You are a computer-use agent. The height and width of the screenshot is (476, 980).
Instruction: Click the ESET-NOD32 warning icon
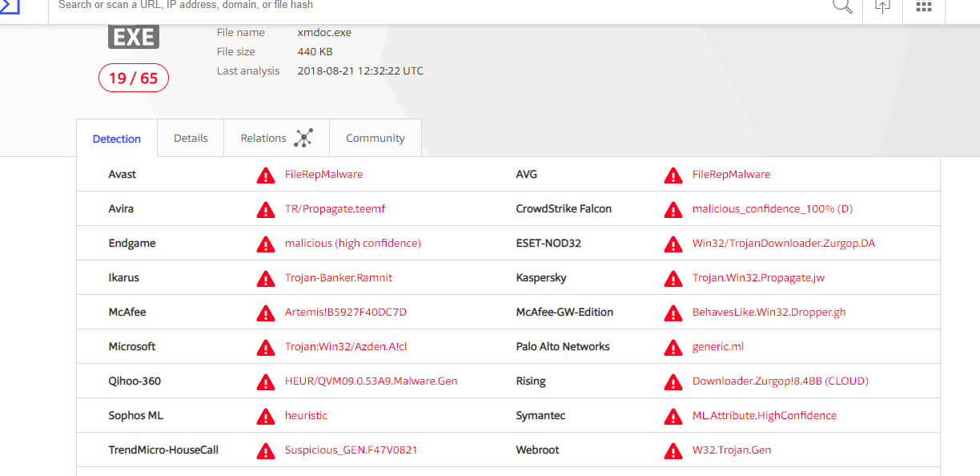coord(673,244)
